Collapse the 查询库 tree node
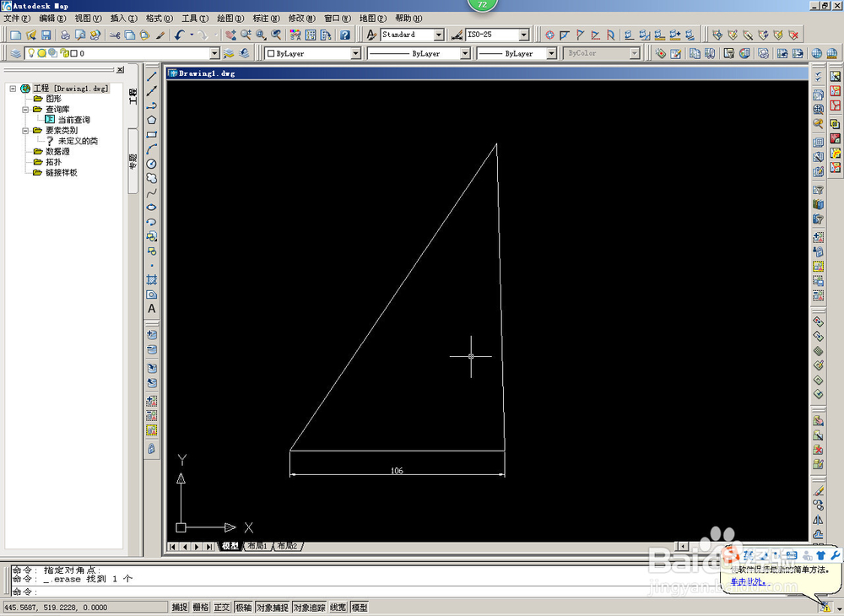844x616 pixels. 25,110
